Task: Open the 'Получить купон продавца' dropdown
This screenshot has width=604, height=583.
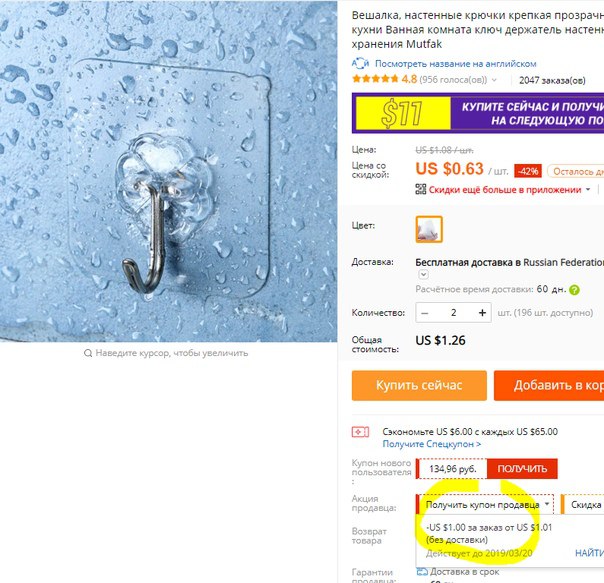Action: (x=486, y=504)
